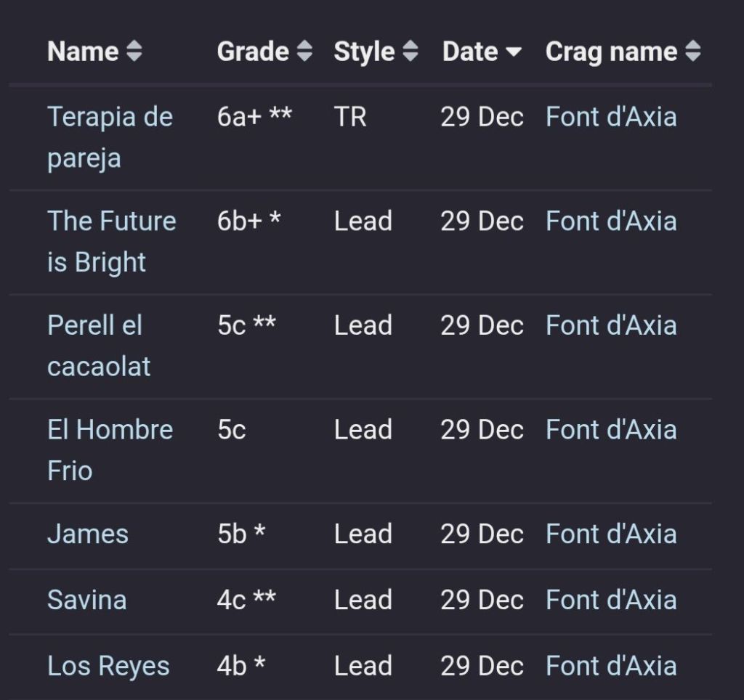Select the James route link
Viewport: 744px width, 700px height.
coord(88,534)
